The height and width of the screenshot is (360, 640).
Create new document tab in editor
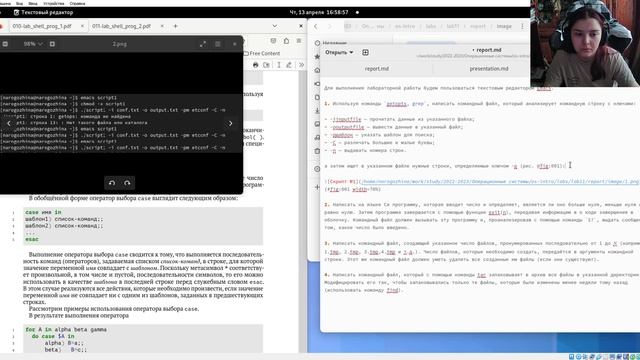[365, 53]
